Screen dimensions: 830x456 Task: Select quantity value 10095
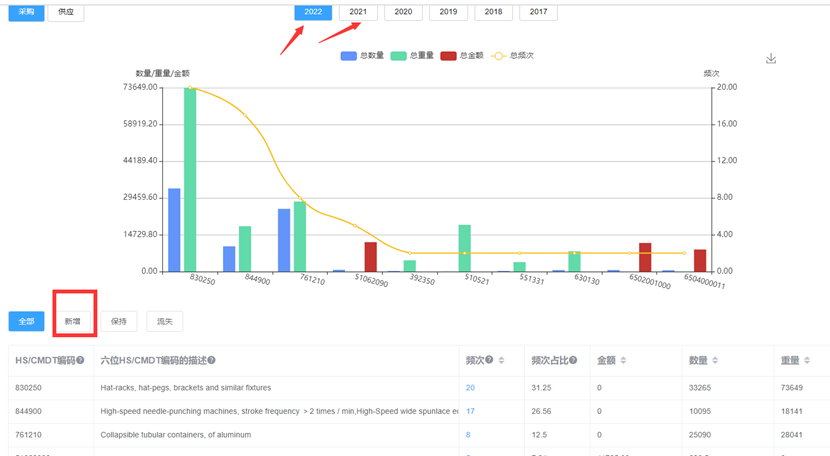pyautogui.click(x=700, y=411)
